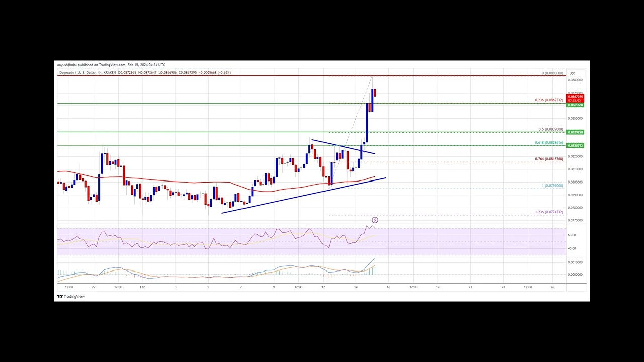Click the MACD scale value 0.0010000
644x362 pixels.
tap(576, 262)
